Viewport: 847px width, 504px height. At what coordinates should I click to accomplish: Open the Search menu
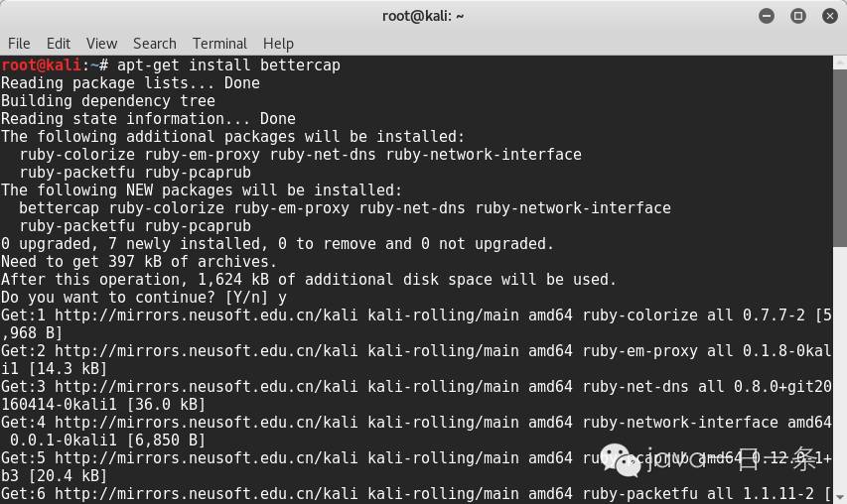click(x=155, y=44)
